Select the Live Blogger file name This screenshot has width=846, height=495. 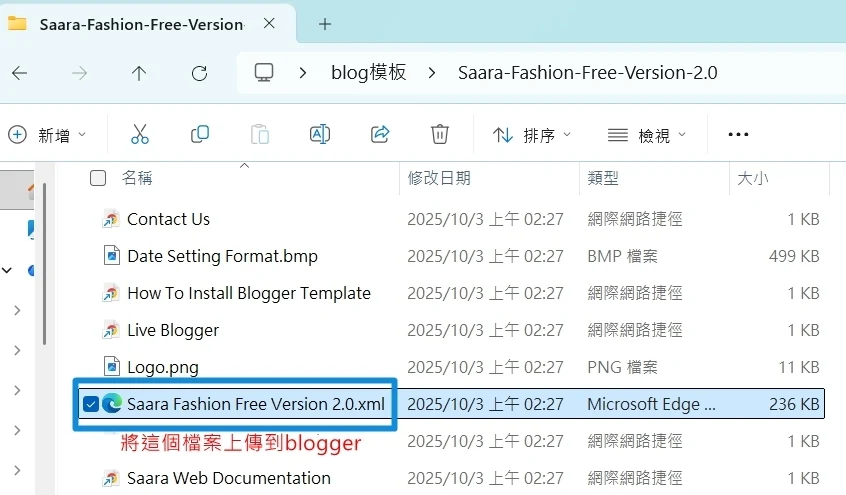[x=173, y=330]
